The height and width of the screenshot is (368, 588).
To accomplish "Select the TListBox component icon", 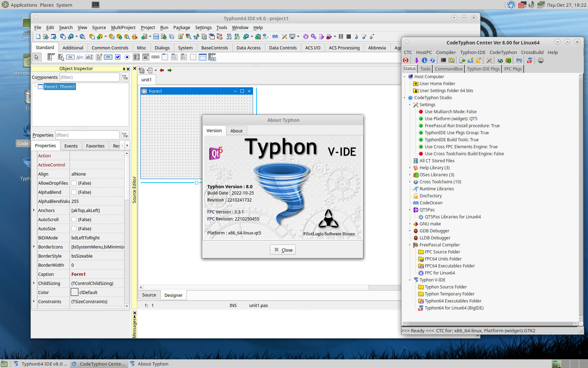I will tap(136, 57).
